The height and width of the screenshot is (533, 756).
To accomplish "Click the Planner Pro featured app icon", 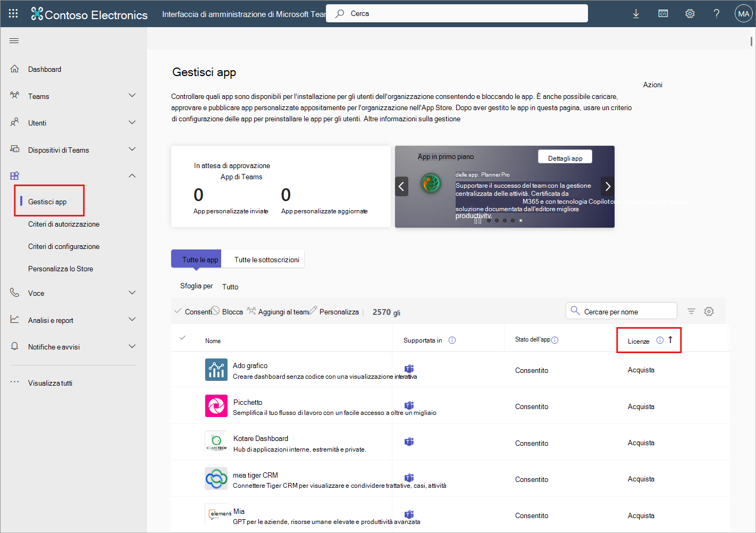I will (431, 184).
